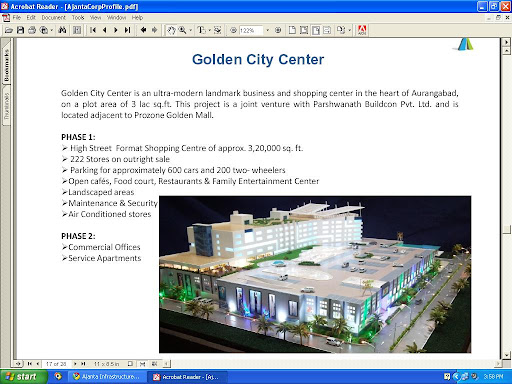Image resolution: width=512 pixels, height=384 pixels.
Task: Click the document icon left of File menu
Action: coord(6,17)
